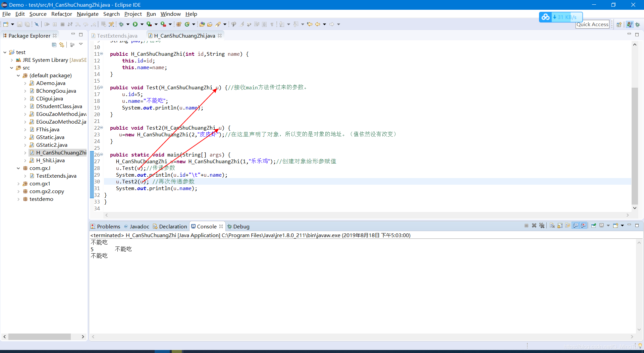Click the Search flashlight toolbar icon
Viewport: 644px width, 353px height.
[218, 24]
